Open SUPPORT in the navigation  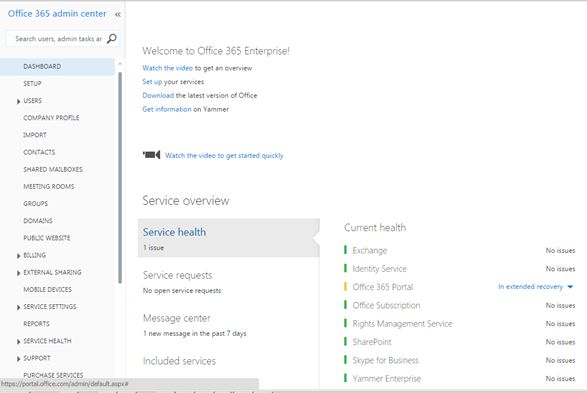[x=37, y=359]
